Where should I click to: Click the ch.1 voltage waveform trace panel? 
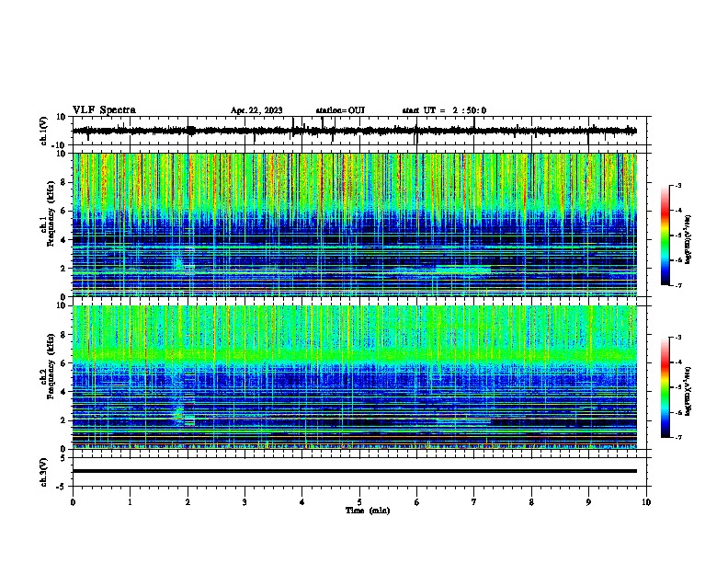[x=361, y=131]
